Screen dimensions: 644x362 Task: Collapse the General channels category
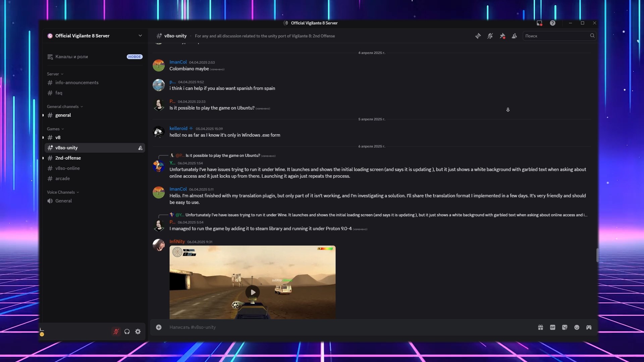[65, 107]
